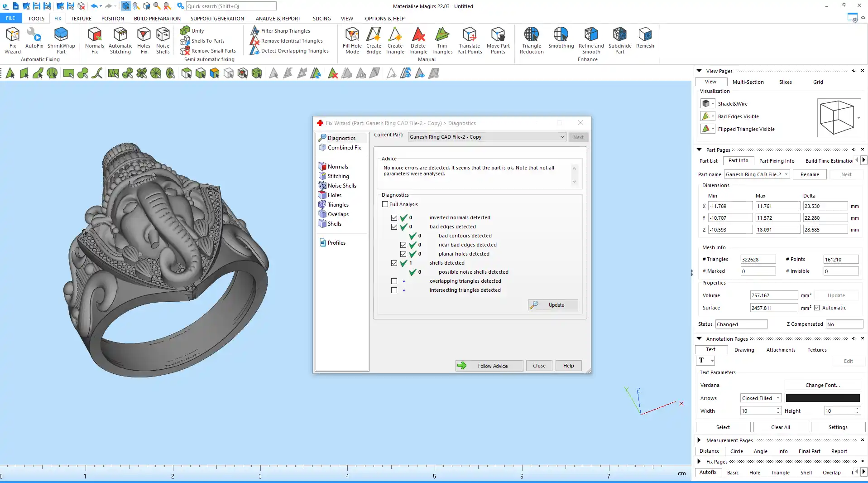The image size is (868, 483).
Task: Start Automatic Stitching
Action: tap(120, 40)
